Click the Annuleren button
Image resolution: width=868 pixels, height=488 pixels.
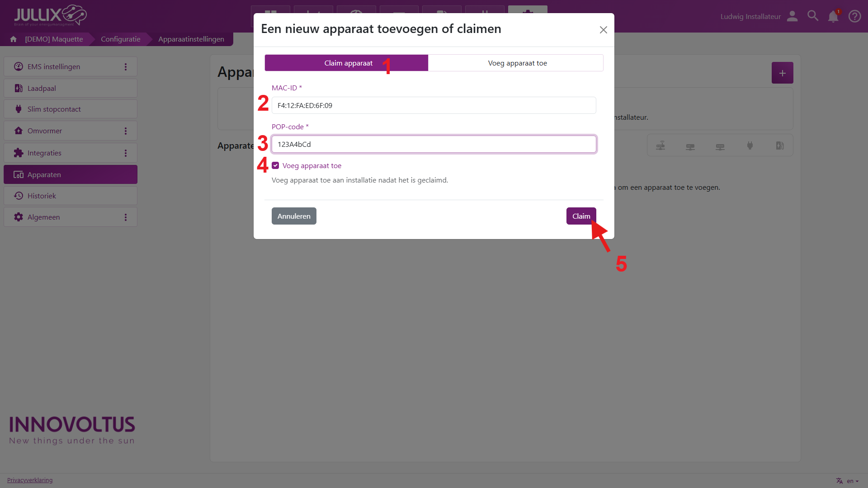(294, 216)
